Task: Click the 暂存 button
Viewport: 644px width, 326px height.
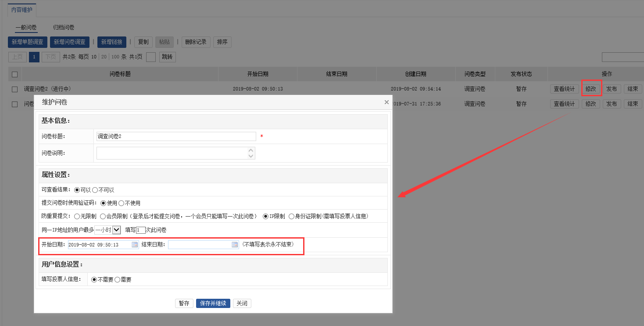Action: point(184,304)
